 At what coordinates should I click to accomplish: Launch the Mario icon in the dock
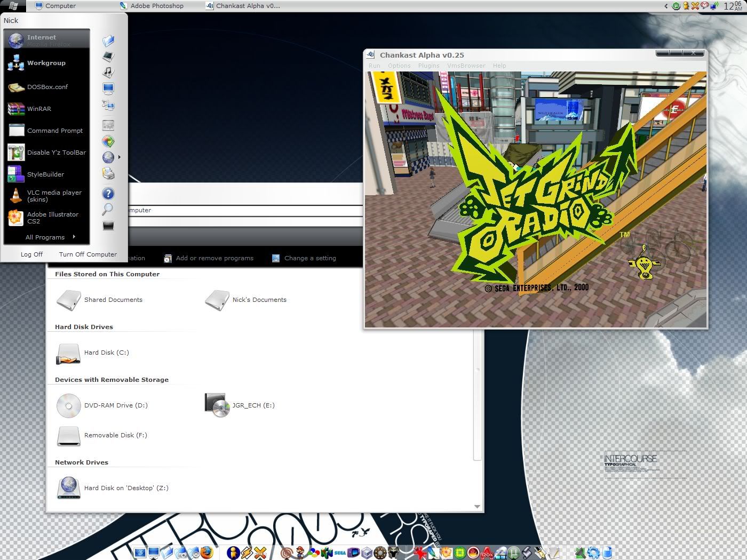pyautogui.click(x=300, y=553)
